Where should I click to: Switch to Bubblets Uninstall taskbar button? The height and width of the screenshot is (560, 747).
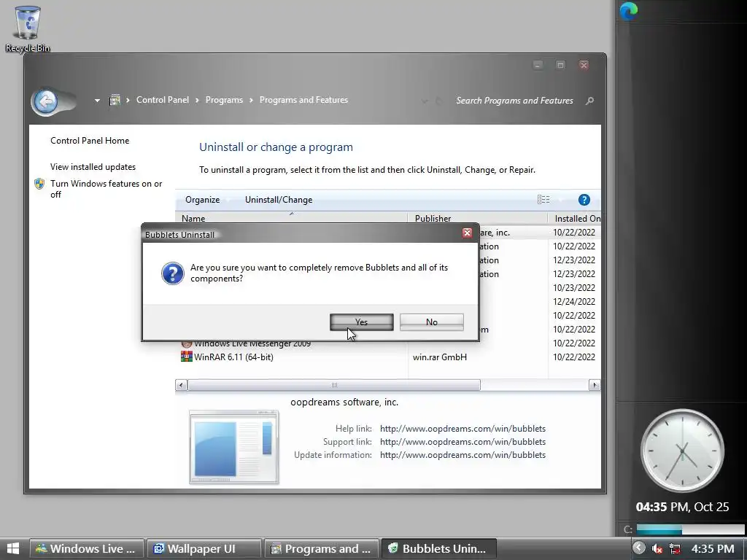438,548
